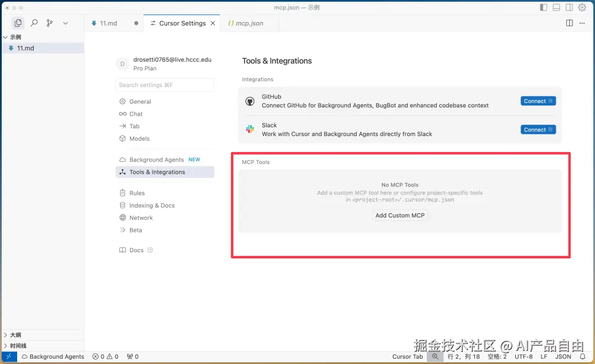Click Cursor Tab in status bar

tap(408, 357)
